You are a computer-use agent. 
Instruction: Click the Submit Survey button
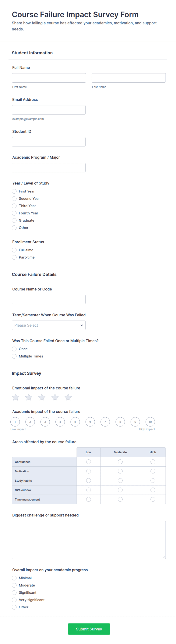89,629
